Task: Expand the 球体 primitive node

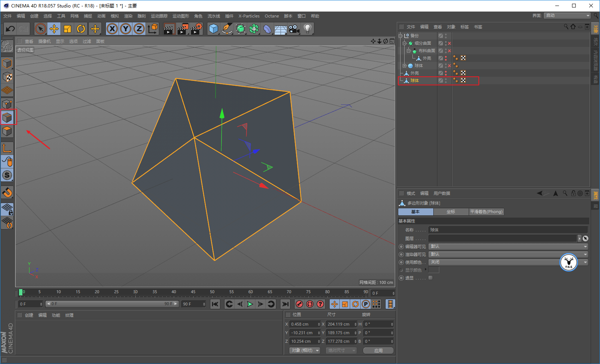Action: click(x=405, y=66)
